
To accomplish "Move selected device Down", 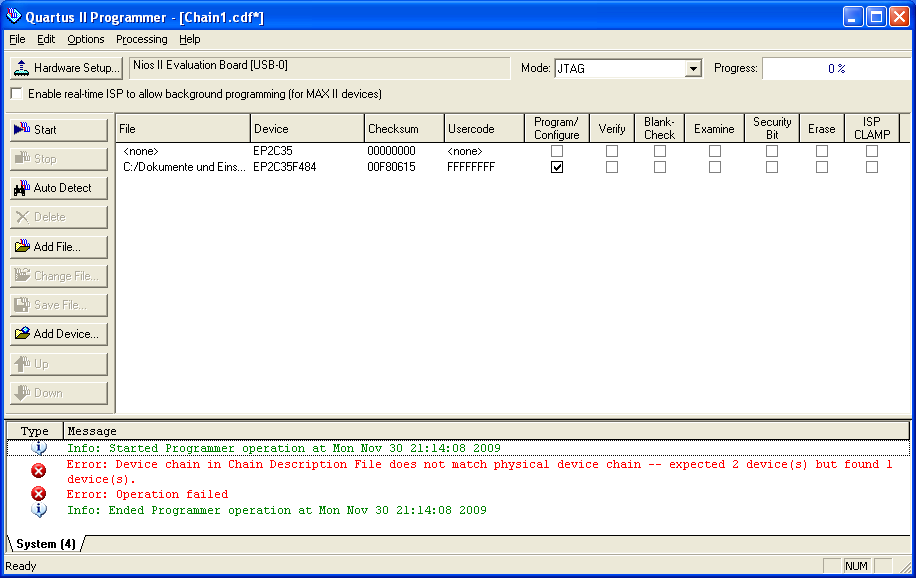I will (59, 393).
